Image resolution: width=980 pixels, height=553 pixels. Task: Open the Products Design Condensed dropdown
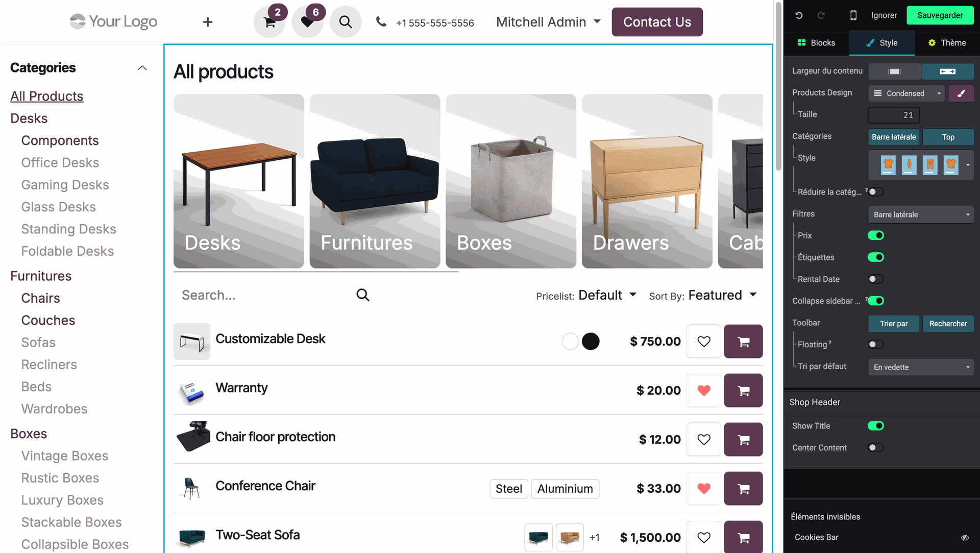coord(907,93)
